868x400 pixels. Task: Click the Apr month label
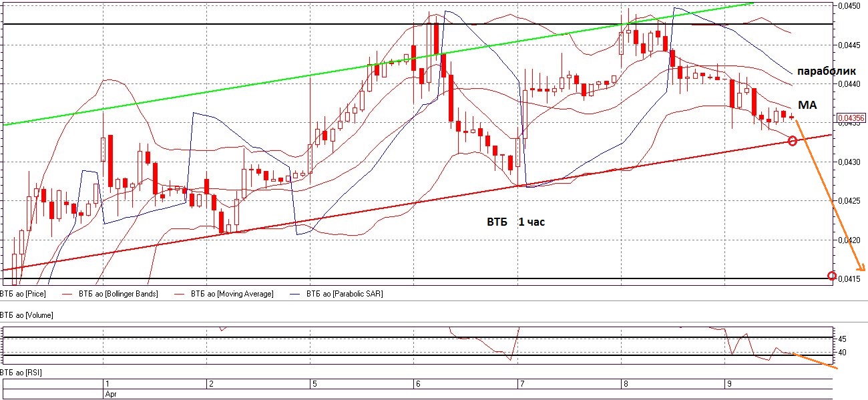coord(110,395)
